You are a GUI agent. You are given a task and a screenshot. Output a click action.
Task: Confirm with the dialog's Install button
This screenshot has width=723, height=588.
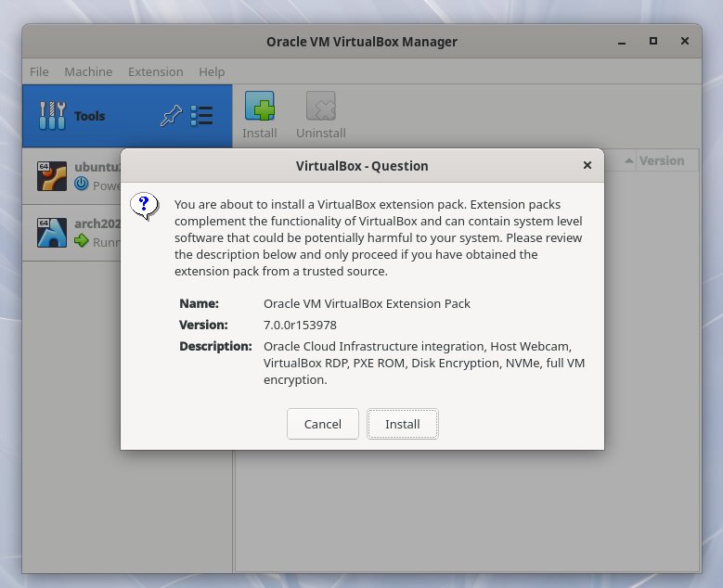(x=403, y=424)
